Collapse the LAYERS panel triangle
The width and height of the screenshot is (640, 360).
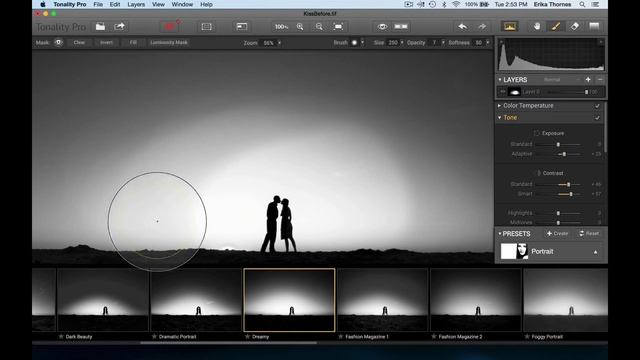[x=500, y=80]
